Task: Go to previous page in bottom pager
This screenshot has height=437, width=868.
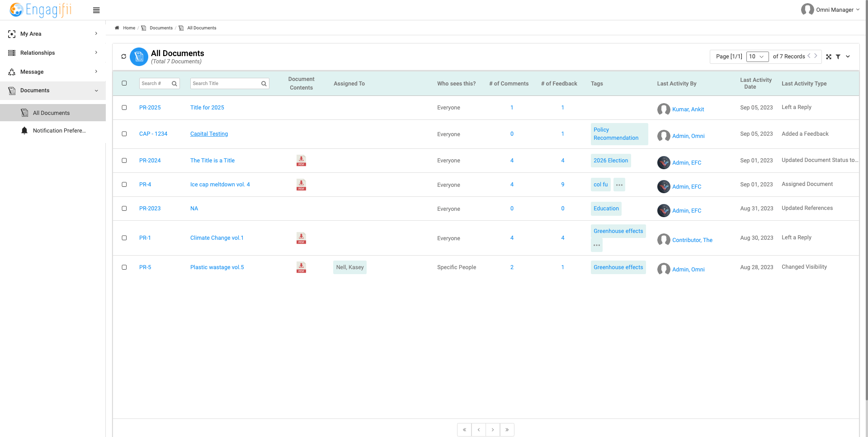Action: pos(479,430)
